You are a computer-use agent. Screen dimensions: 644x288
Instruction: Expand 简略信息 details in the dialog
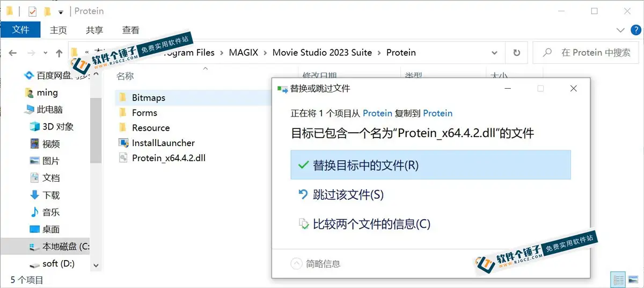coord(316,264)
